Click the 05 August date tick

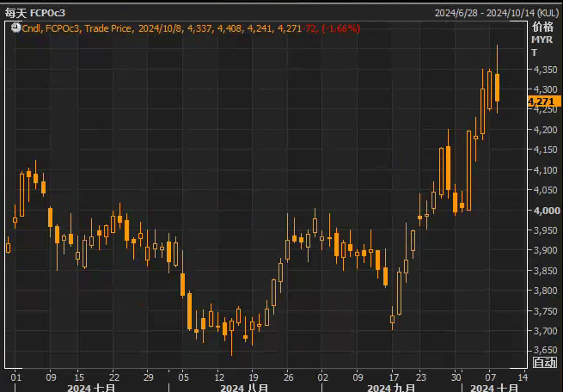point(183,377)
